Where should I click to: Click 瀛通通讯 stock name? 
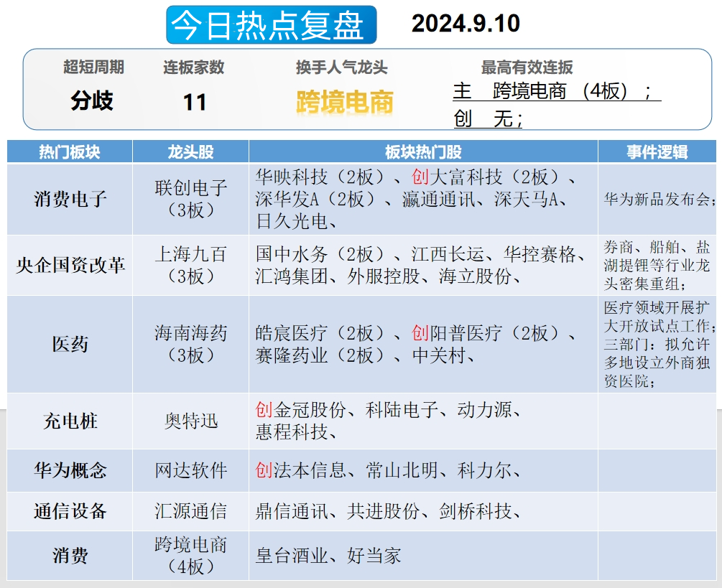click(x=438, y=199)
